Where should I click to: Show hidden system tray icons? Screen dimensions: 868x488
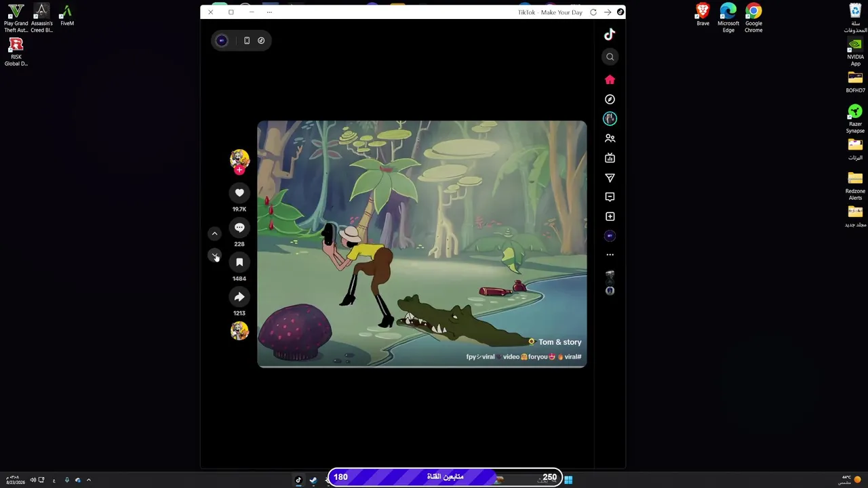click(x=88, y=480)
